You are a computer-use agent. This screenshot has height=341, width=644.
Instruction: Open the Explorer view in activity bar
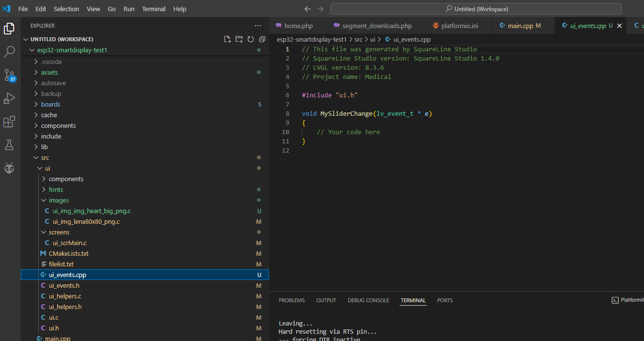click(9, 29)
